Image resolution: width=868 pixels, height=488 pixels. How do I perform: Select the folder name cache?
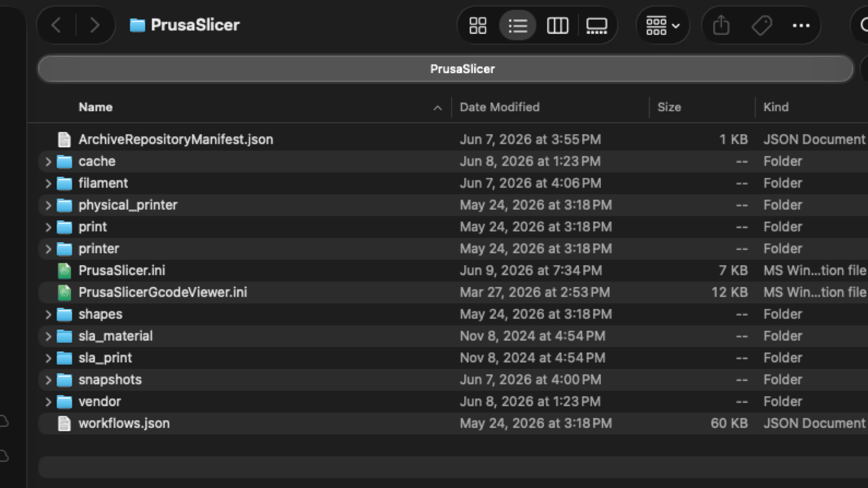pyautogui.click(x=97, y=161)
